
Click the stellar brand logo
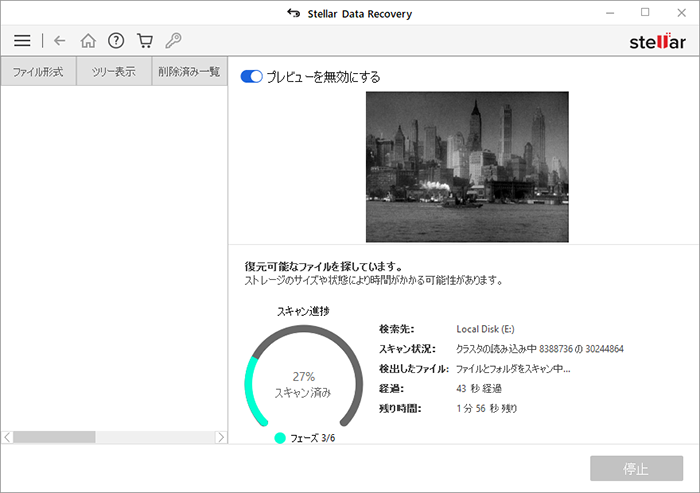tap(657, 42)
